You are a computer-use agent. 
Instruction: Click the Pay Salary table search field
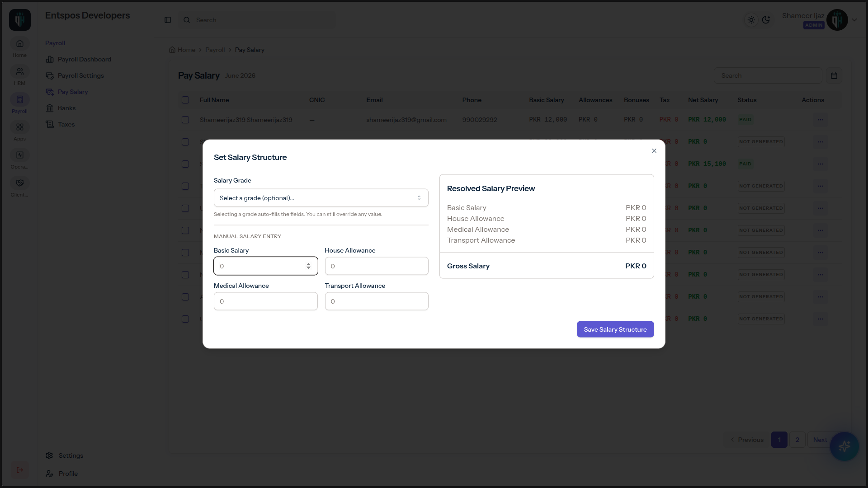coord(768,75)
